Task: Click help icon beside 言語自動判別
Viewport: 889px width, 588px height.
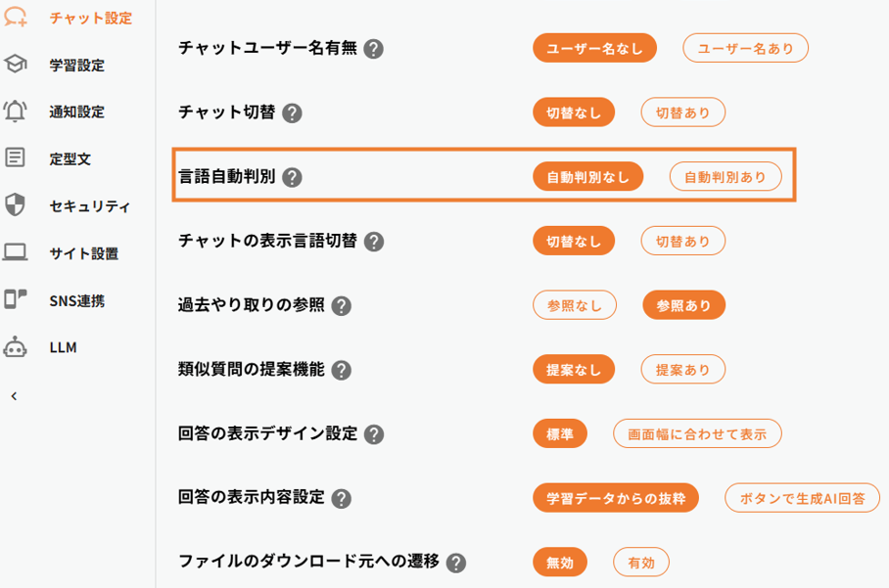Action: click(x=292, y=177)
